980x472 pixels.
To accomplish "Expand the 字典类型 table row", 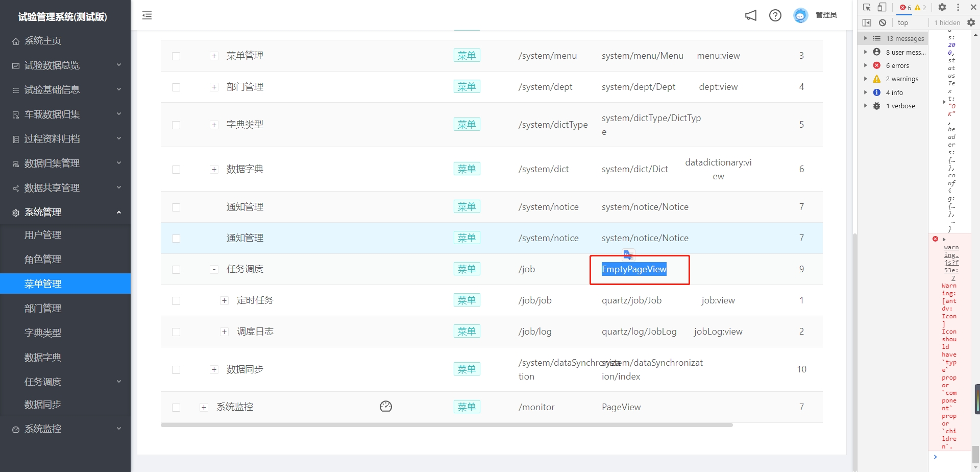I will coord(214,125).
